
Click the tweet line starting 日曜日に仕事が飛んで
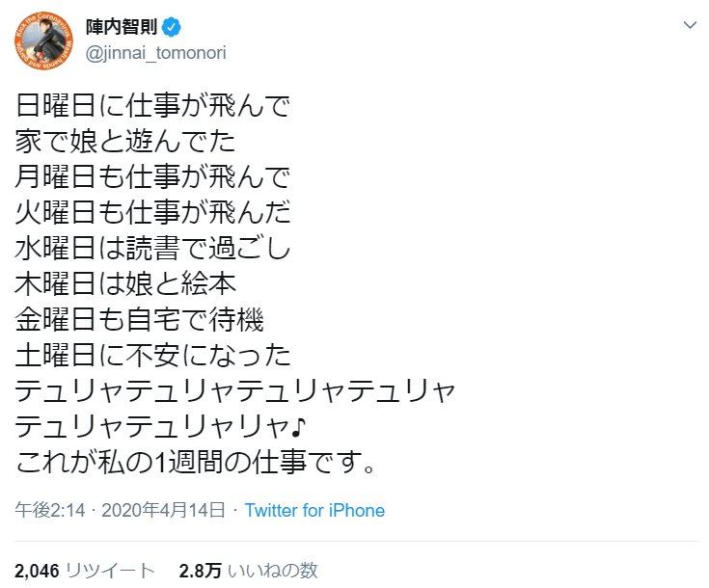coord(152,104)
